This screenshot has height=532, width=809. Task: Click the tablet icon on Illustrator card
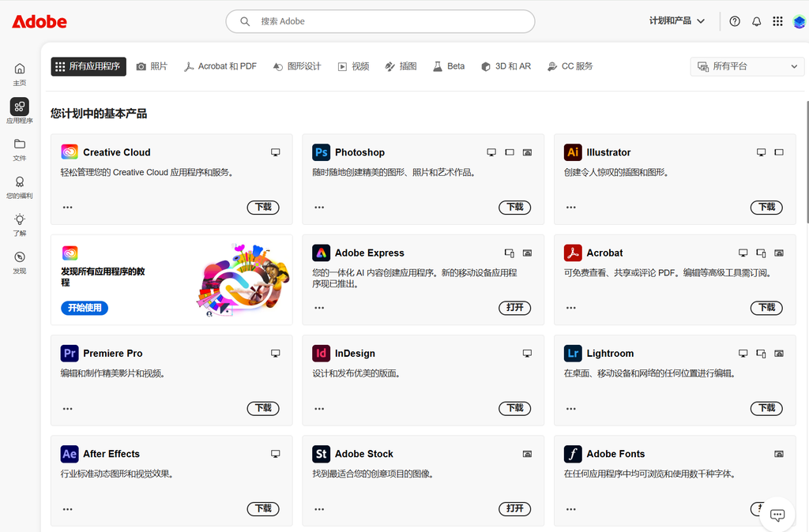[779, 152]
